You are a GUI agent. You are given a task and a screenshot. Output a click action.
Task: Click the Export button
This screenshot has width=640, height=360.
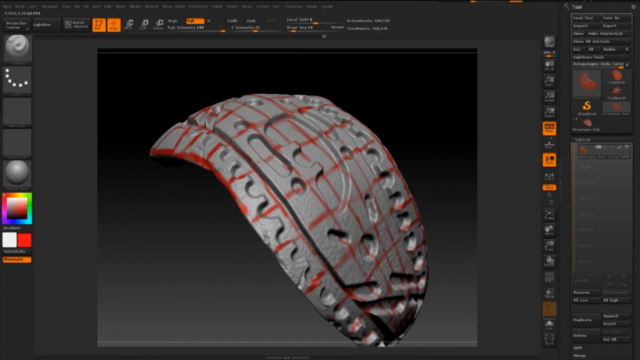616,26
